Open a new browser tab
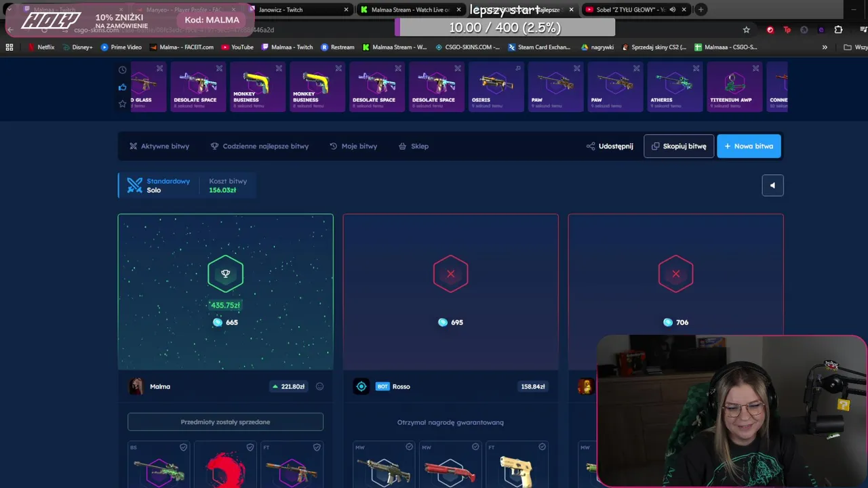 (x=701, y=9)
